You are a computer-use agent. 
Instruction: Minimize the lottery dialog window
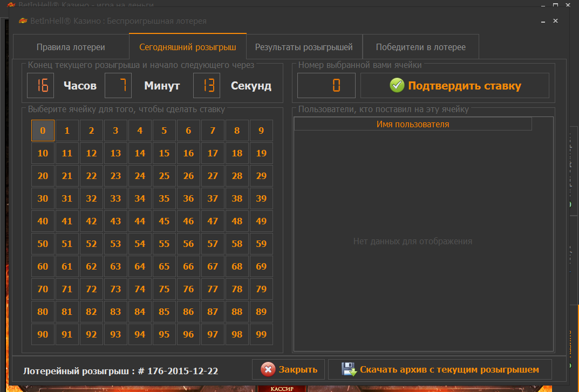click(542, 22)
